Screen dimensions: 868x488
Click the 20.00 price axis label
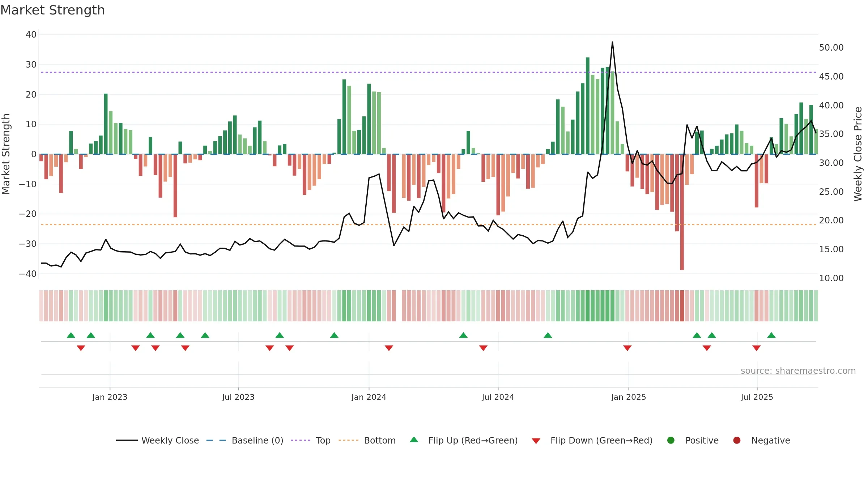coord(831,221)
